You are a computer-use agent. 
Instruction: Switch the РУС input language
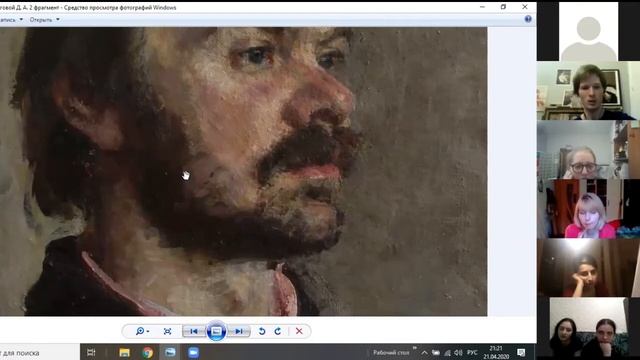(472, 353)
